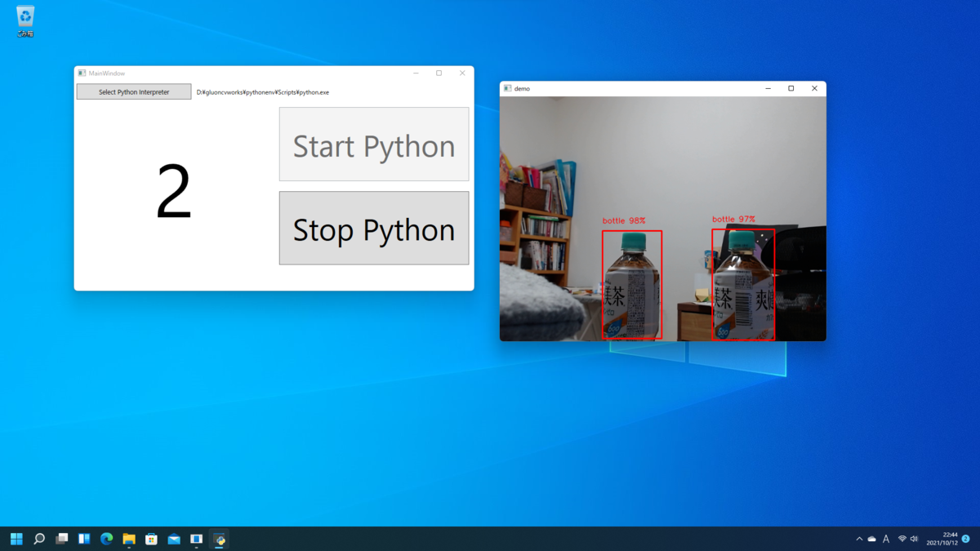Image resolution: width=980 pixels, height=551 pixels.
Task: Select the python.exe interpreter path text
Action: 263,92
